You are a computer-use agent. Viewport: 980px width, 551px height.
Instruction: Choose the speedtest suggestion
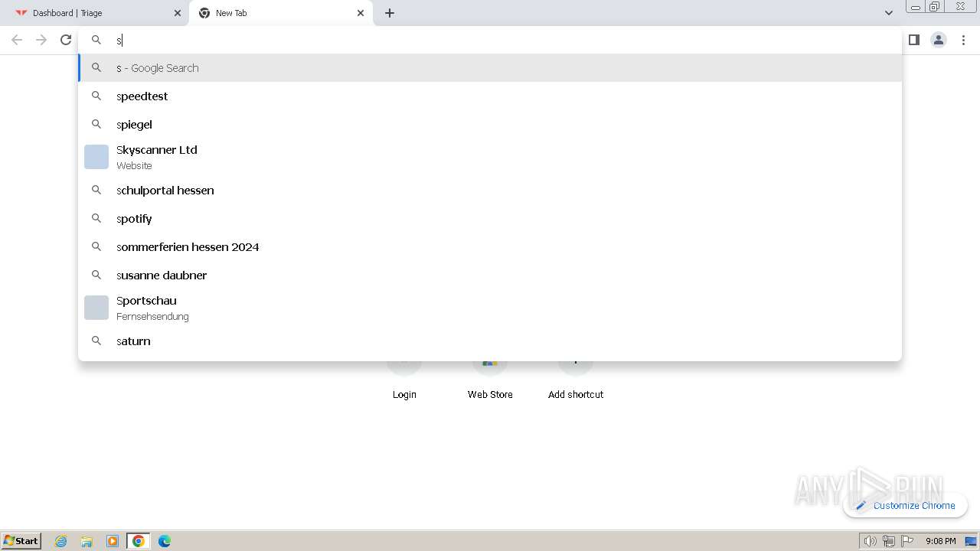tap(490, 96)
